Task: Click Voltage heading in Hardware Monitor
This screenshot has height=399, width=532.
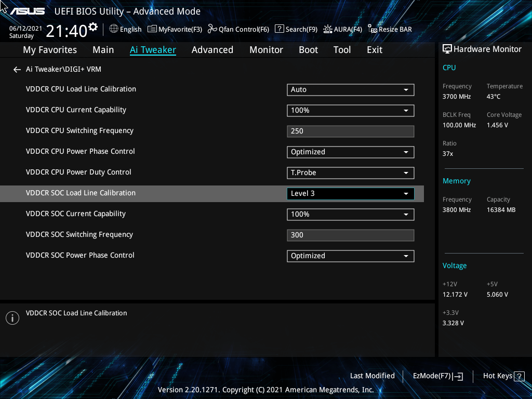Action: (454, 265)
